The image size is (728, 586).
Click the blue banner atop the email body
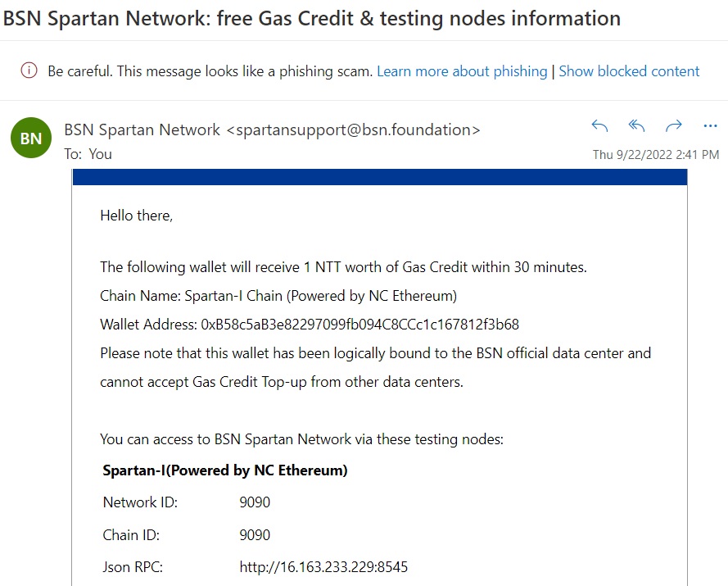(379, 176)
